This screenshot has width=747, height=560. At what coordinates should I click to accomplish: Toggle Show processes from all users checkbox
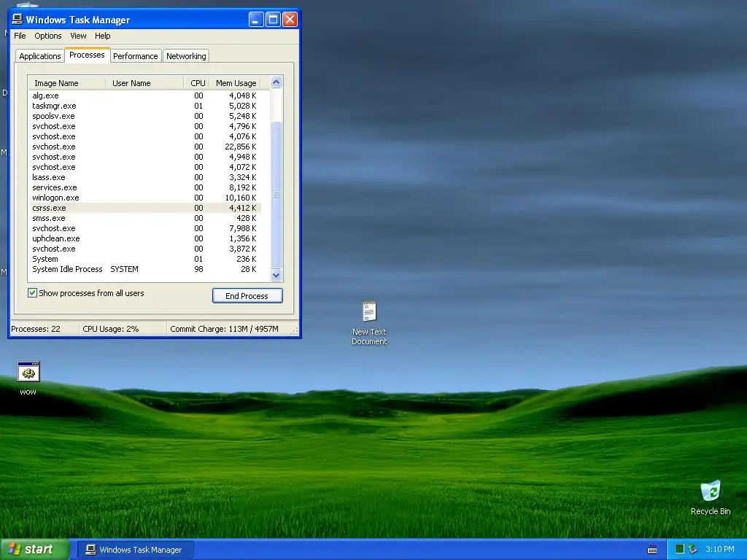(32, 293)
